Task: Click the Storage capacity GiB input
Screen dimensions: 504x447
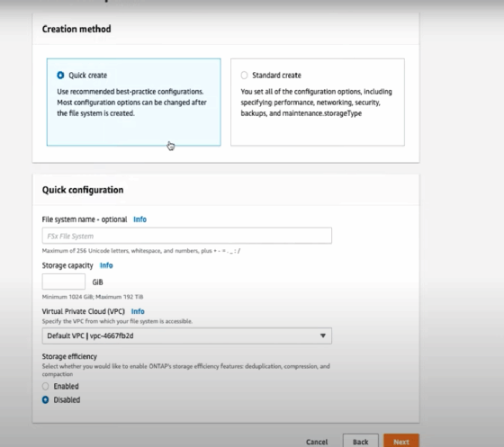Action: (x=64, y=282)
